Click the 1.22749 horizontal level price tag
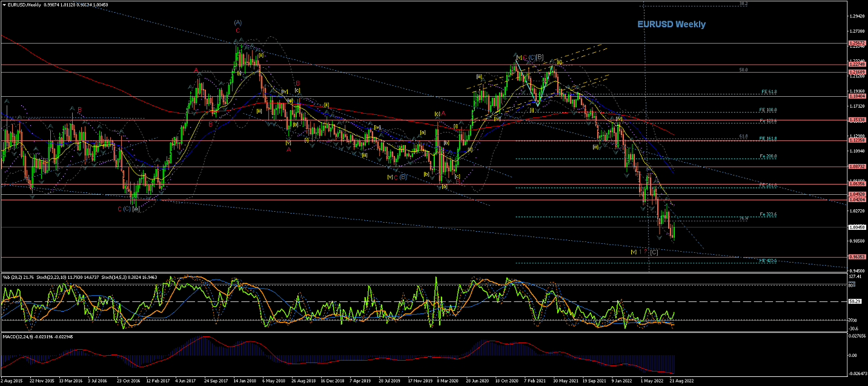This screenshot has width=868, height=386. click(x=857, y=64)
